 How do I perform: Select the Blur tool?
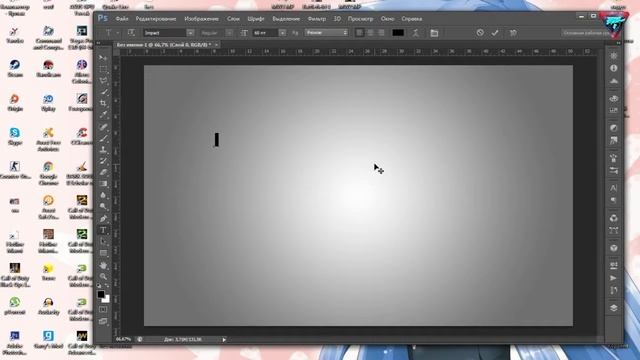coord(103,196)
